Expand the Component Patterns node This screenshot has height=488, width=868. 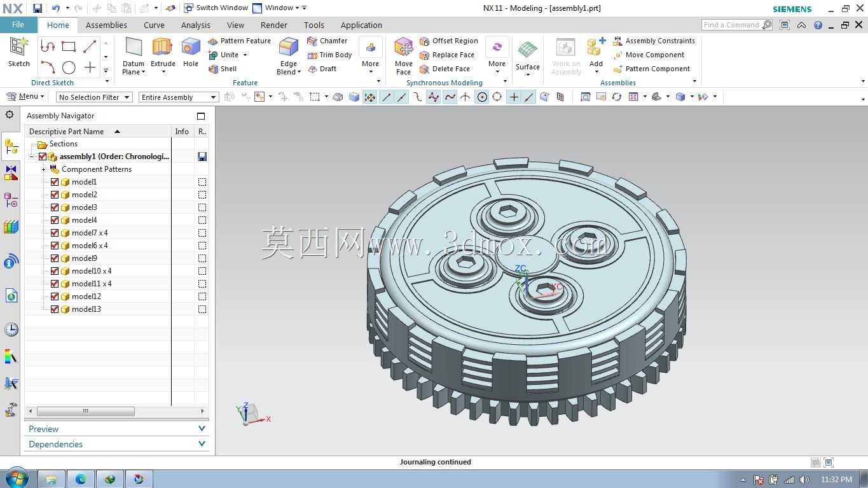[43, 169]
